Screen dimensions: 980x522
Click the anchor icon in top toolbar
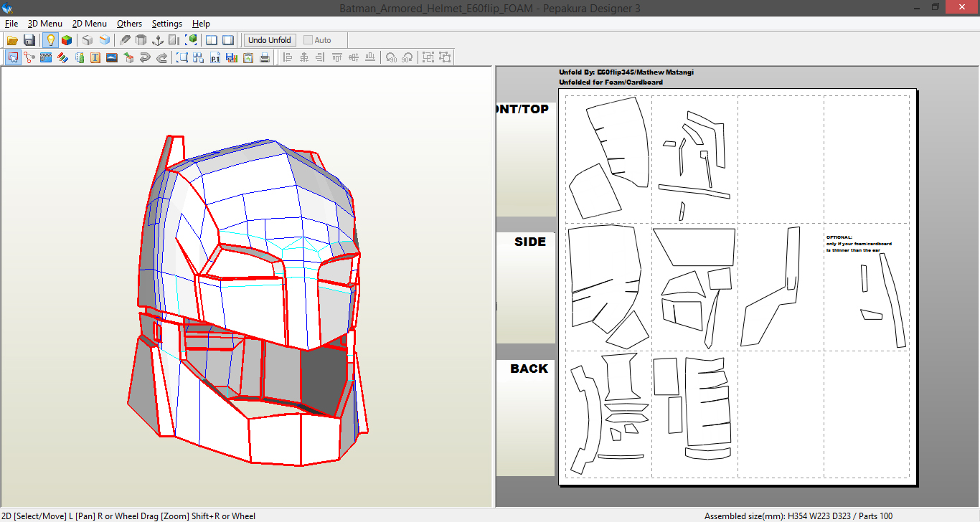[159, 40]
